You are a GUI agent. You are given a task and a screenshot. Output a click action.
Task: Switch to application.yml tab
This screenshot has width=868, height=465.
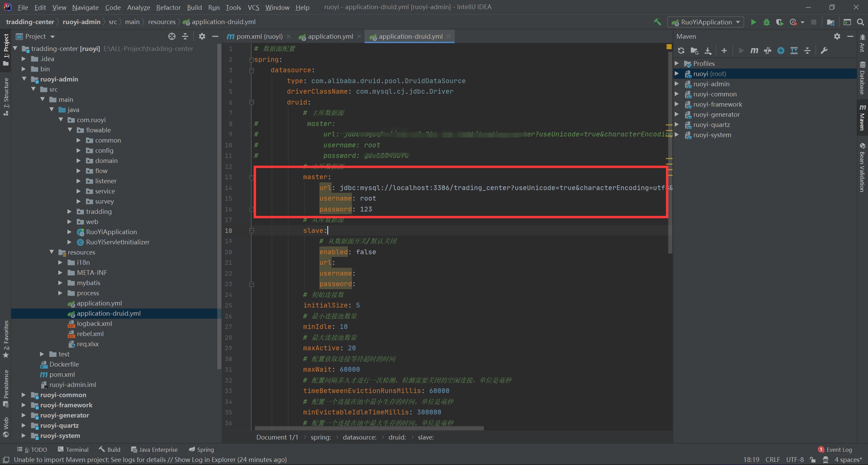pos(330,36)
